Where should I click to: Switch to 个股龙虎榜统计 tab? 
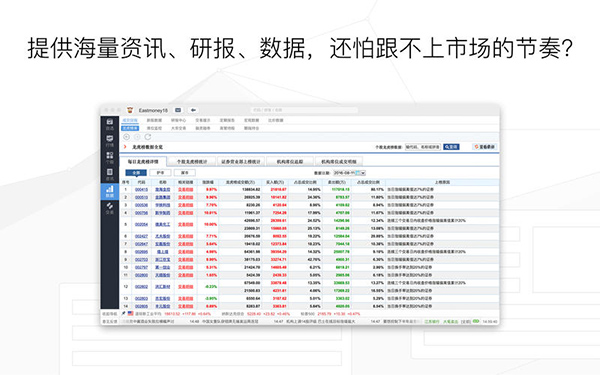(x=192, y=161)
